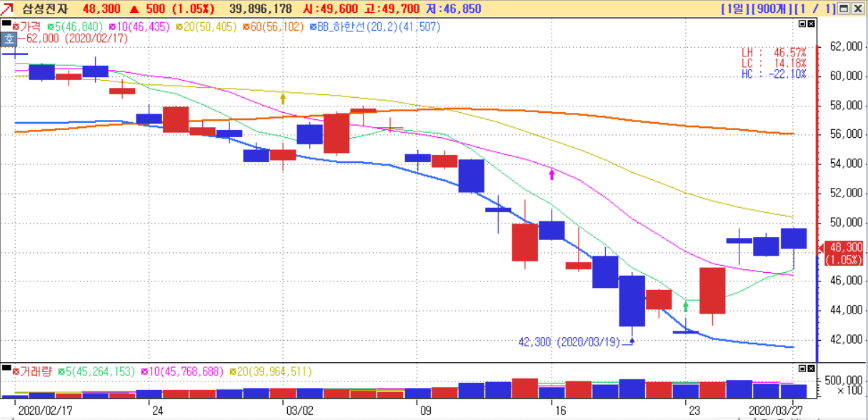Click the last blue candlestick on 2020/03/27
868x420 pixels.
[793, 239]
